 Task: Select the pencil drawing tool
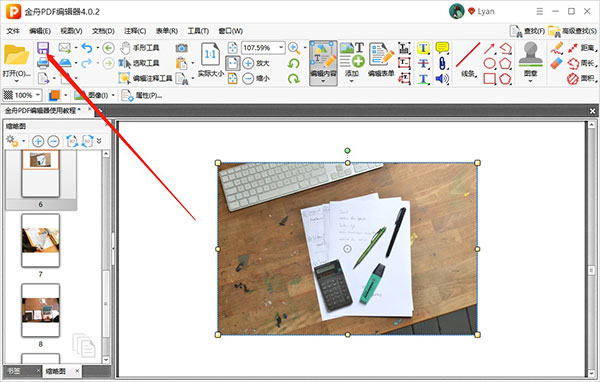click(557, 48)
